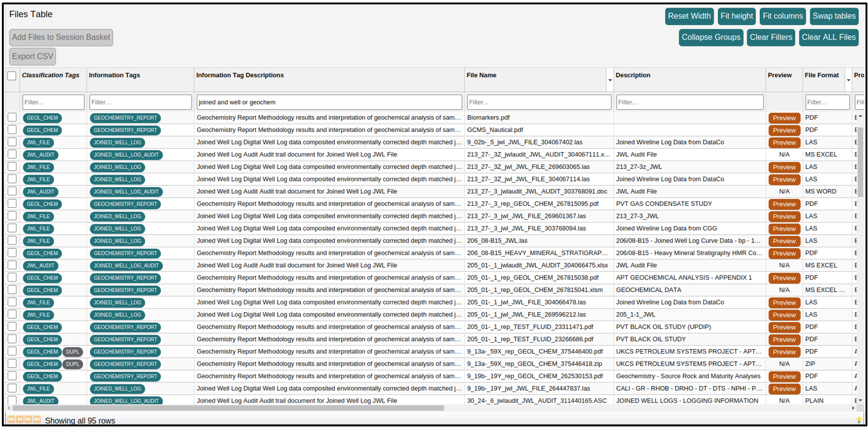Open File Name column dropdown arrow

pyautogui.click(x=610, y=80)
